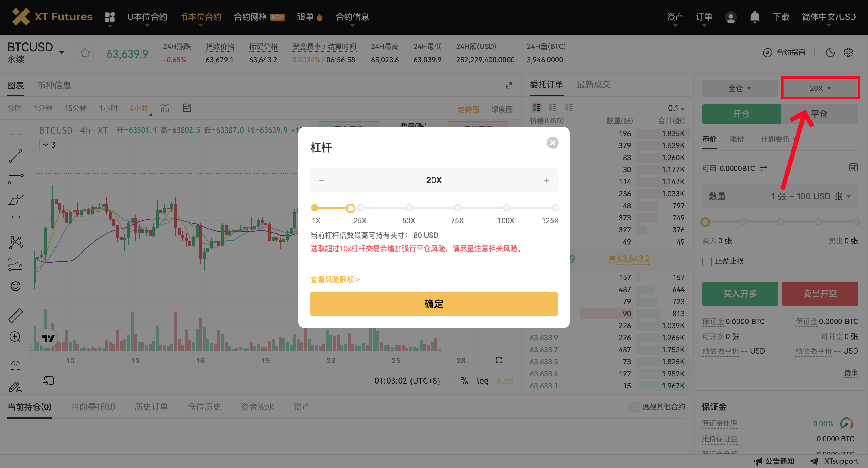Screen dimensions: 868x468
Task: Open chart indicators icon
Action: [165, 108]
